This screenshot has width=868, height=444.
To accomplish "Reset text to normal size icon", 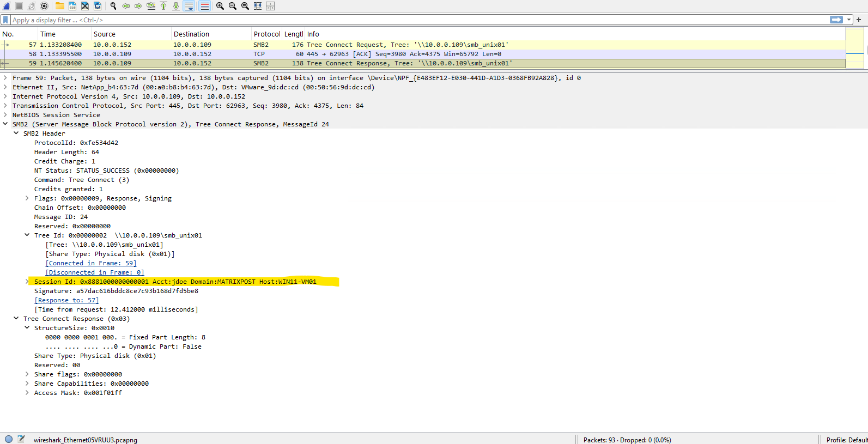I will pyautogui.click(x=245, y=6).
